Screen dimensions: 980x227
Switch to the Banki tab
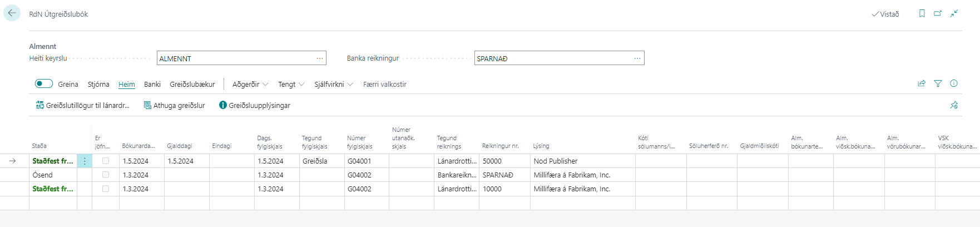[x=152, y=85]
